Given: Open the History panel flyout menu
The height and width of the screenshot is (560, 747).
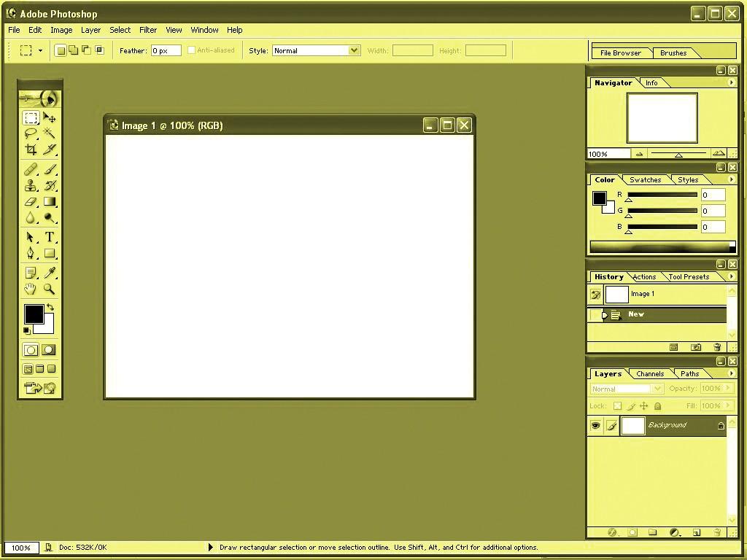Looking at the screenshot, I should click(731, 276).
